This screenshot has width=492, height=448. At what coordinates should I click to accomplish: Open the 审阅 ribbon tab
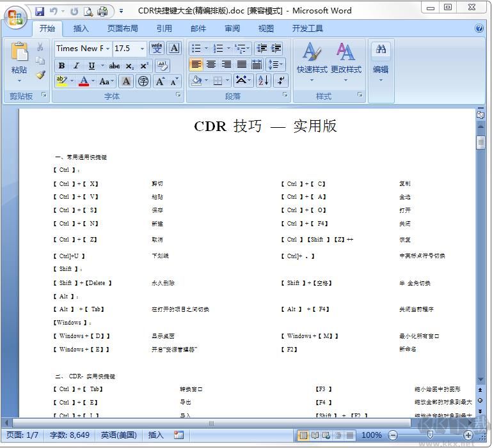click(x=232, y=29)
